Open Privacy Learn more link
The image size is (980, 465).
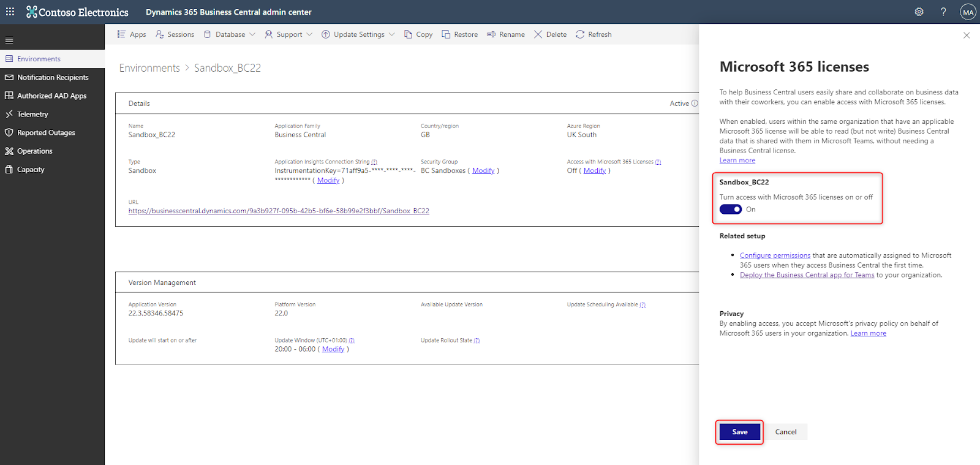pyautogui.click(x=868, y=333)
